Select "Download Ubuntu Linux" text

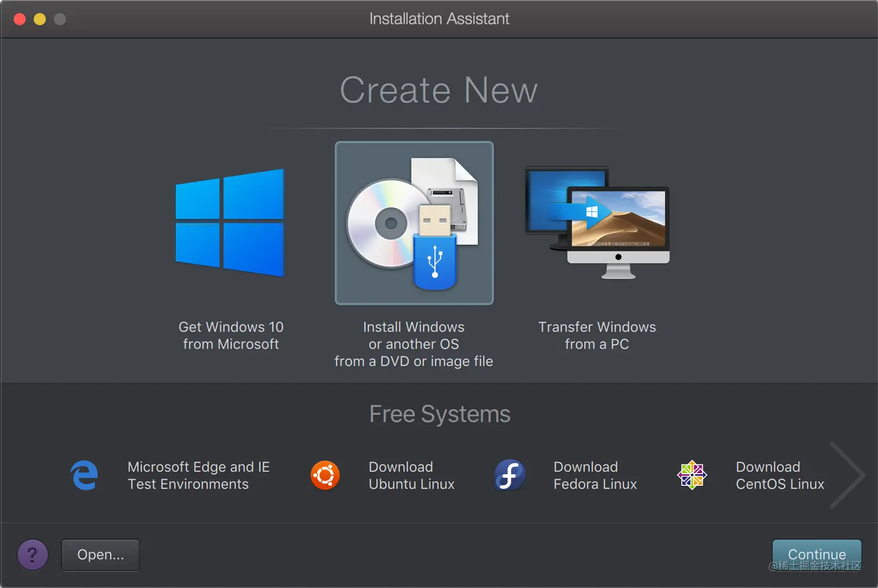pyautogui.click(x=412, y=475)
